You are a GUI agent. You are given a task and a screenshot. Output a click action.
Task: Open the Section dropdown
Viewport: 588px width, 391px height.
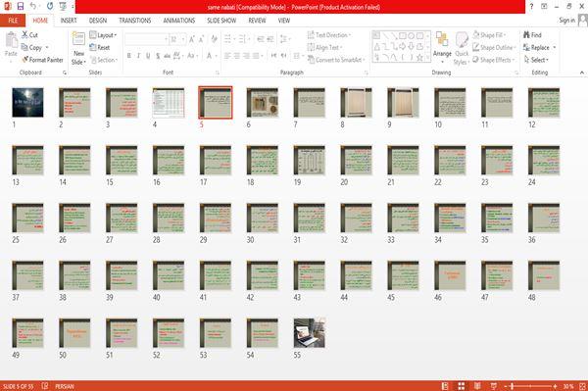pyautogui.click(x=103, y=60)
